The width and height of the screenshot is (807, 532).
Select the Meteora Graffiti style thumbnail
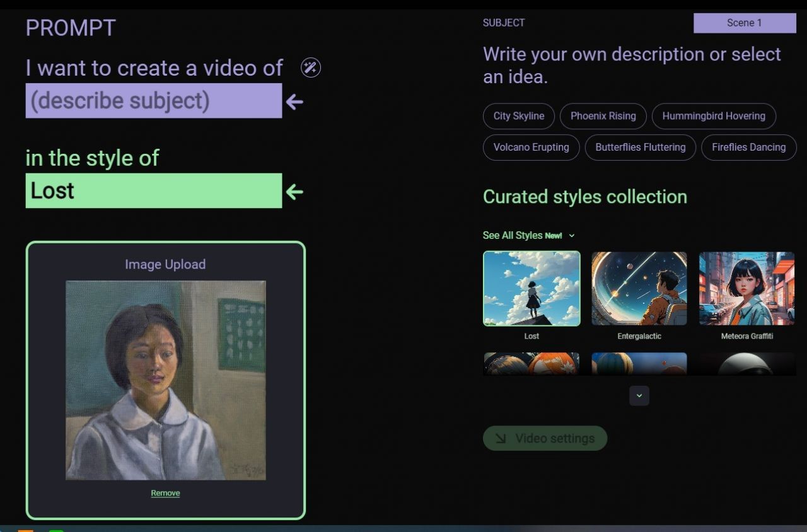[x=746, y=289]
